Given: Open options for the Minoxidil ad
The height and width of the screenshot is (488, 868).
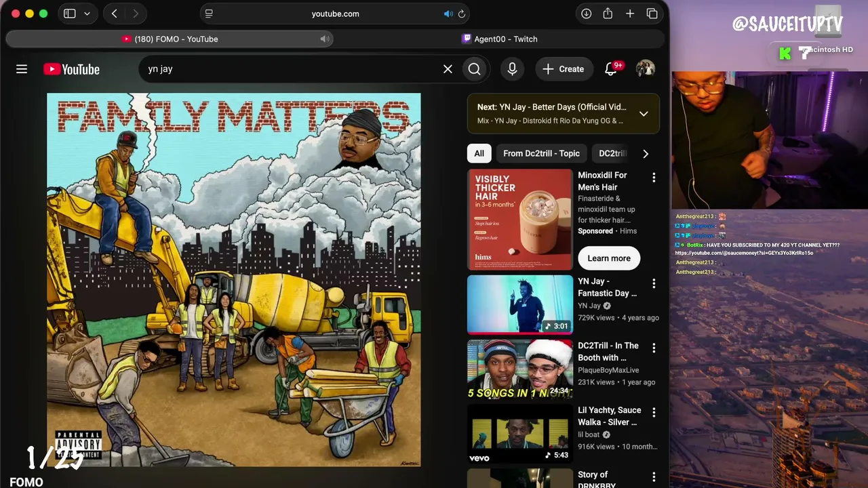Looking at the screenshot, I should (x=654, y=178).
